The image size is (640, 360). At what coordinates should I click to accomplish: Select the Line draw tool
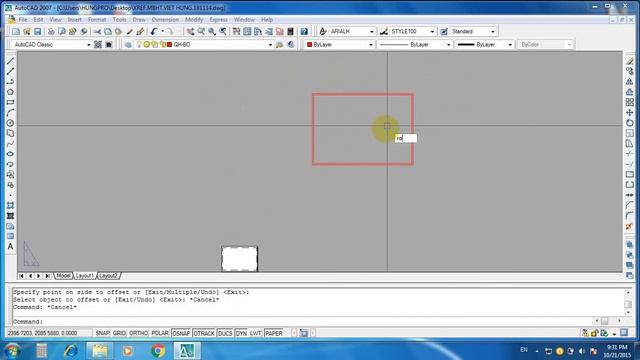(x=10, y=61)
